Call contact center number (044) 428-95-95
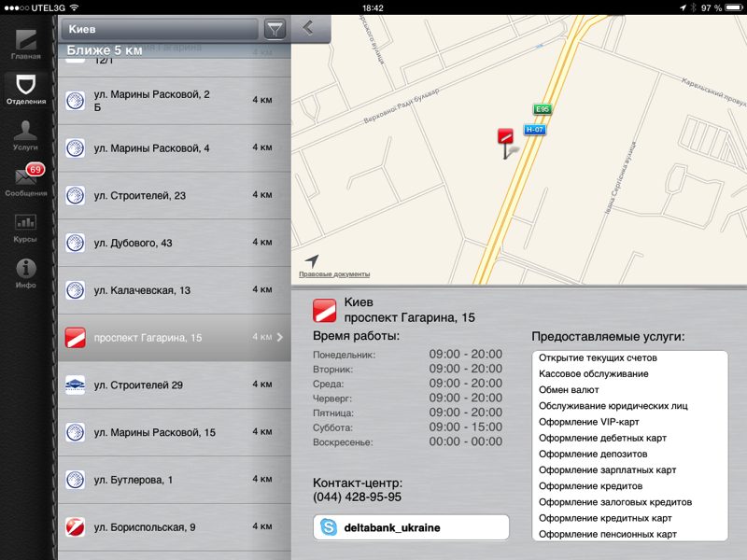Image resolution: width=747 pixels, height=560 pixels. 358,497
